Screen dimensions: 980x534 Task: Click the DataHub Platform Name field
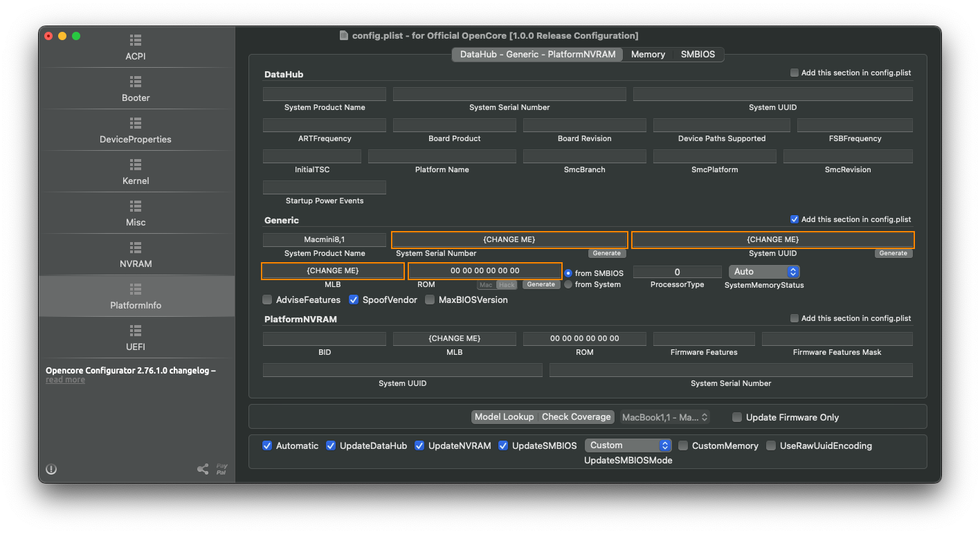(442, 156)
